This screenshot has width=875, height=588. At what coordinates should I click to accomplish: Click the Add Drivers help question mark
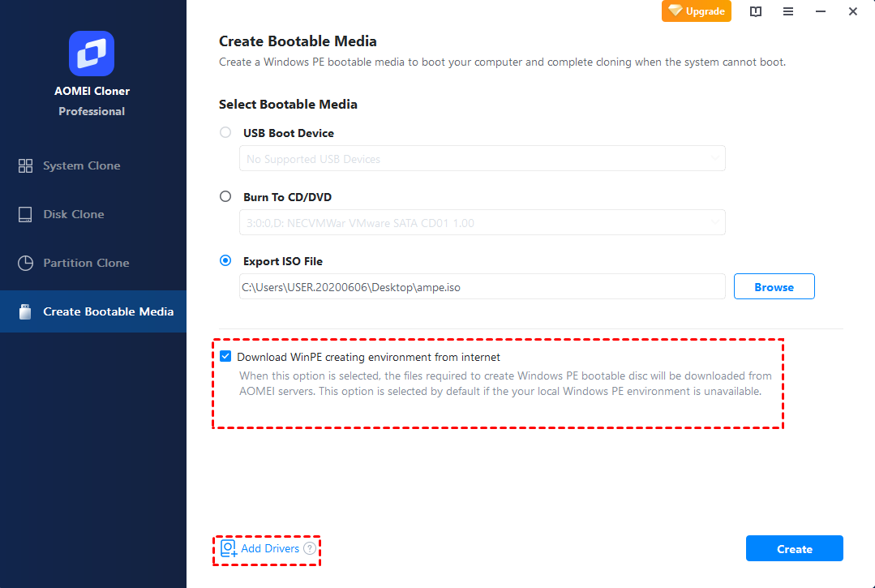(x=310, y=548)
